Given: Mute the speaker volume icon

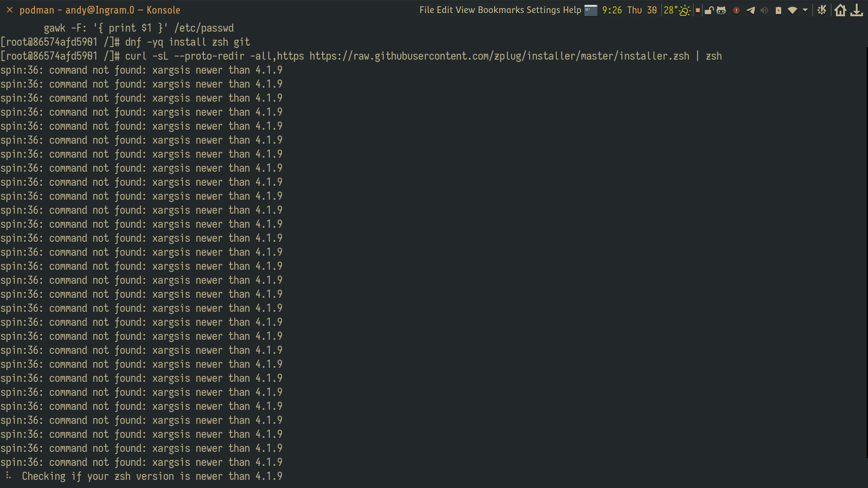Looking at the screenshot, I should click(x=764, y=10).
